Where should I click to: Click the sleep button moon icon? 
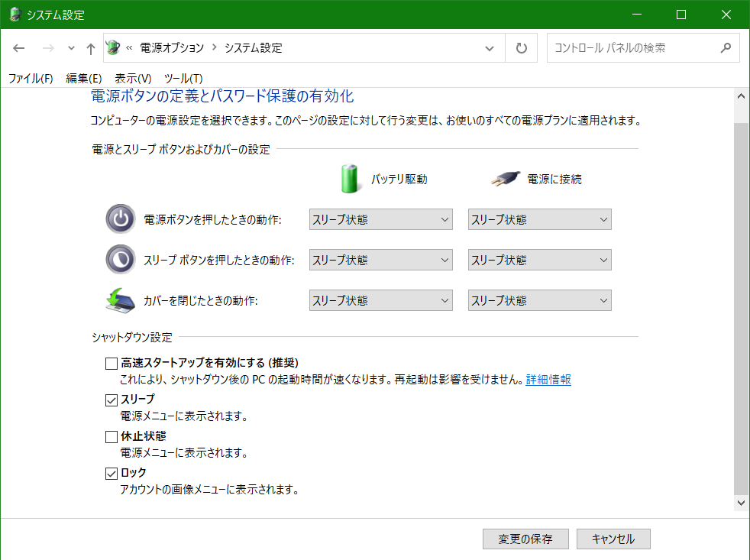(x=120, y=260)
